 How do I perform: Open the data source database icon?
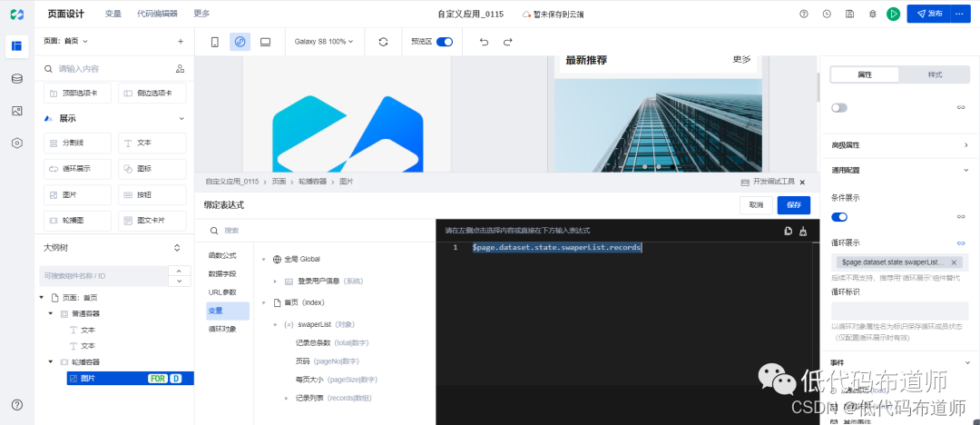click(x=17, y=79)
